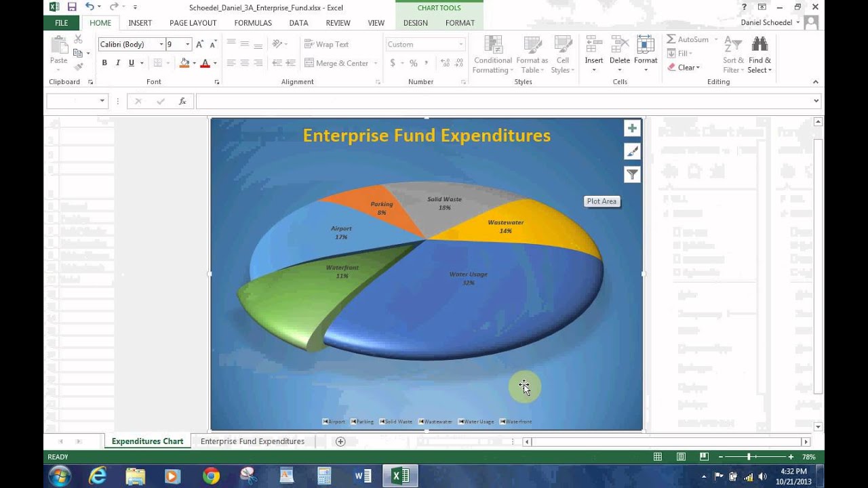Toggle Normal view in status bar
The width and height of the screenshot is (868, 488).
658,457
